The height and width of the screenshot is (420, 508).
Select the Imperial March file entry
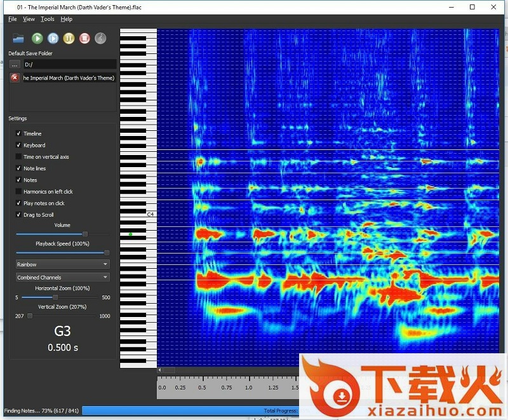coord(69,78)
